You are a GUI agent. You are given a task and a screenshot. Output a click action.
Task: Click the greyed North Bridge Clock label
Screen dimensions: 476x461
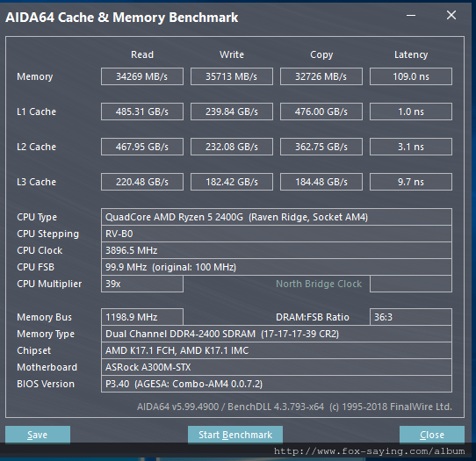tap(319, 284)
